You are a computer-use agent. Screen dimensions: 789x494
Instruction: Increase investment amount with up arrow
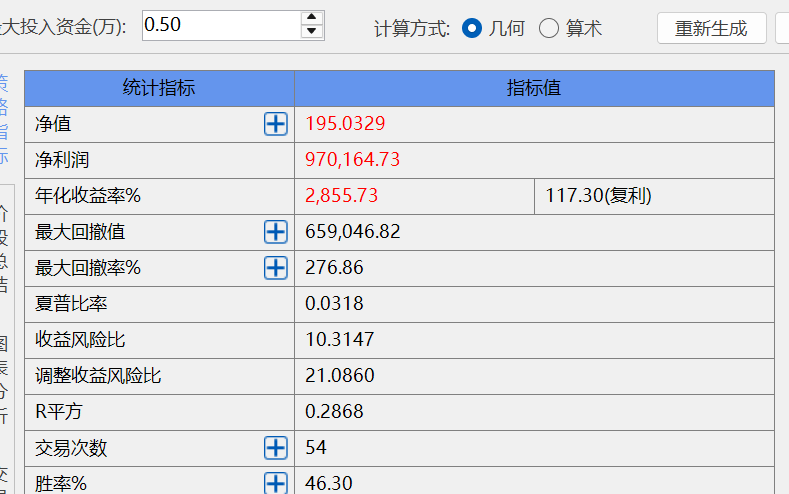click(x=313, y=17)
